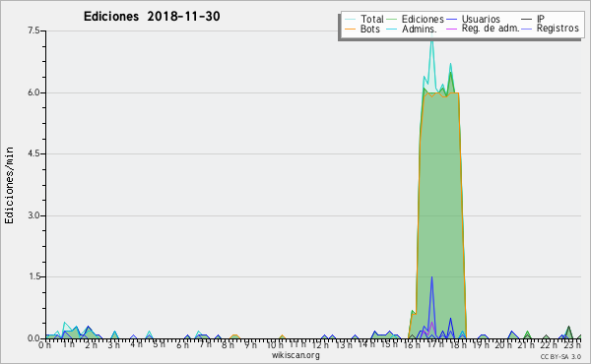Click the 1.5 y-axis value
This screenshot has width=591, height=364.
[x=33, y=277]
